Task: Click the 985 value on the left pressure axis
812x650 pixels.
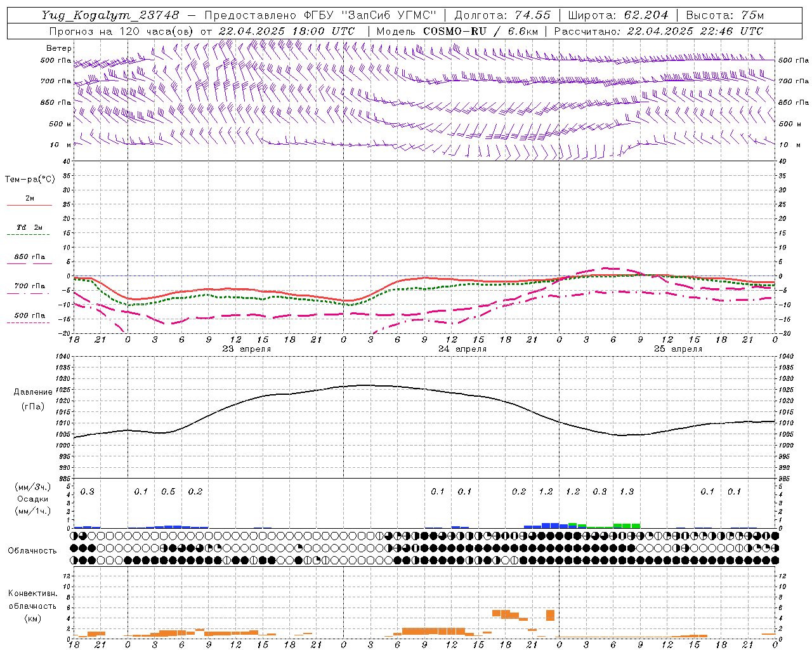Action: pyautogui.click(x=65, y=479)
